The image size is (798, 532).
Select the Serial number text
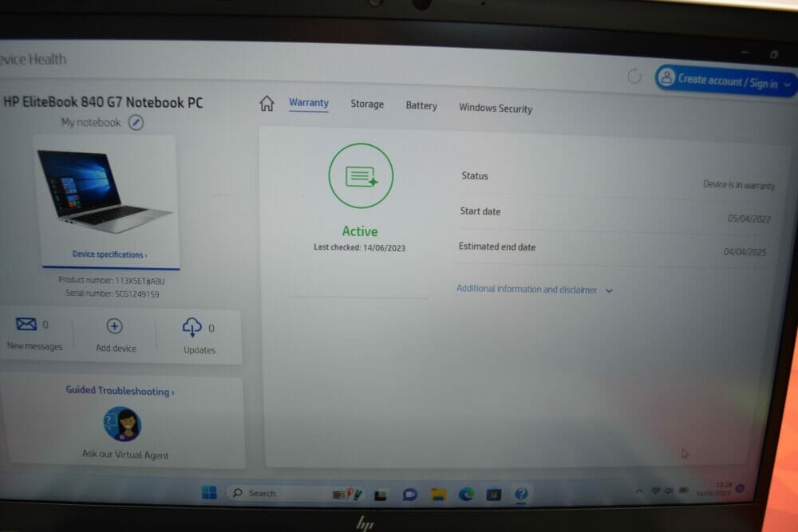(112, 294)
